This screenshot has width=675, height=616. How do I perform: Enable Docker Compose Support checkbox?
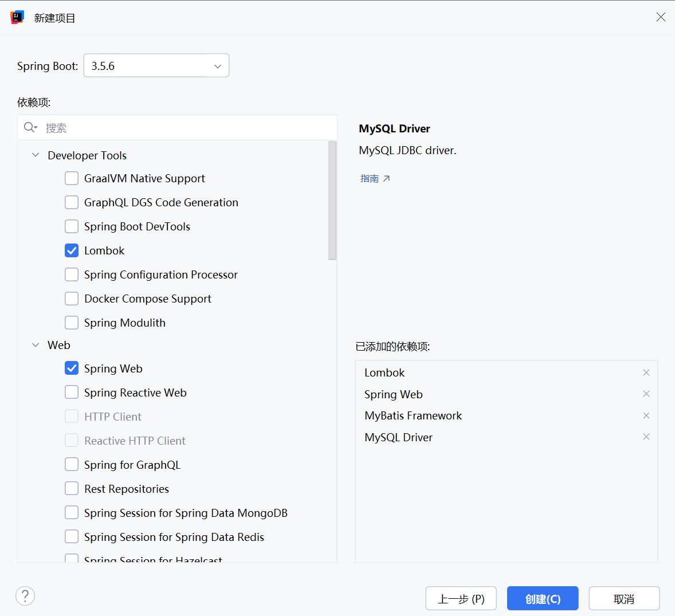[x=72, y=299]
